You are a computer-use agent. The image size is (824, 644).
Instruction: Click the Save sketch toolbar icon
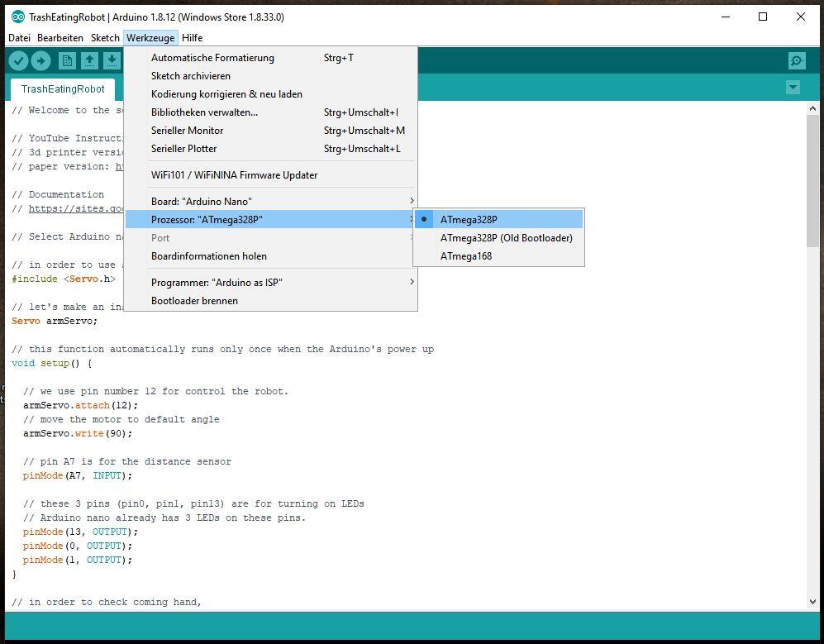112,60
